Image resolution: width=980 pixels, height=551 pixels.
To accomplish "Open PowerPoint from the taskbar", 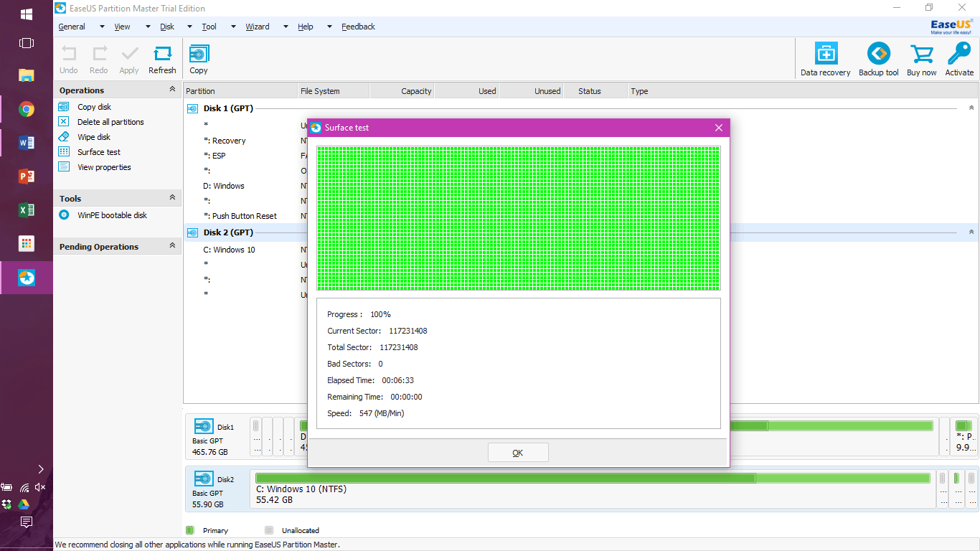I will pyautogui.click(x=27, y=176).
